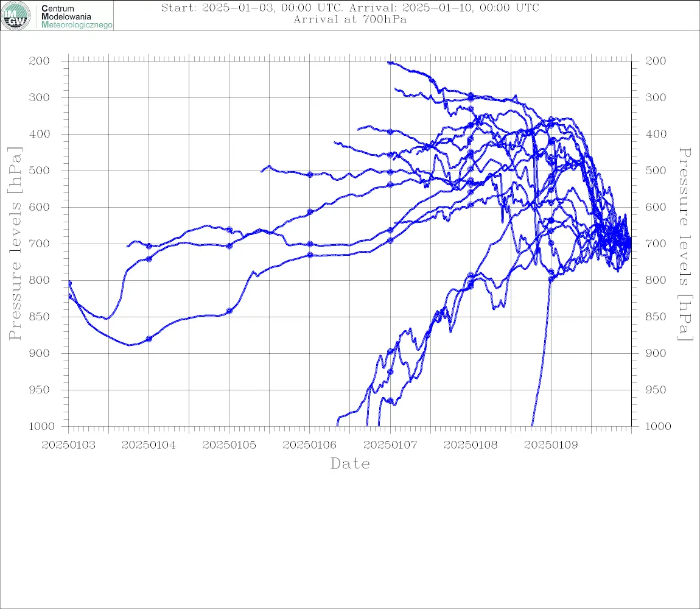Click trajectory marker near 510 hPa on 20250106

tap(310, 175)
